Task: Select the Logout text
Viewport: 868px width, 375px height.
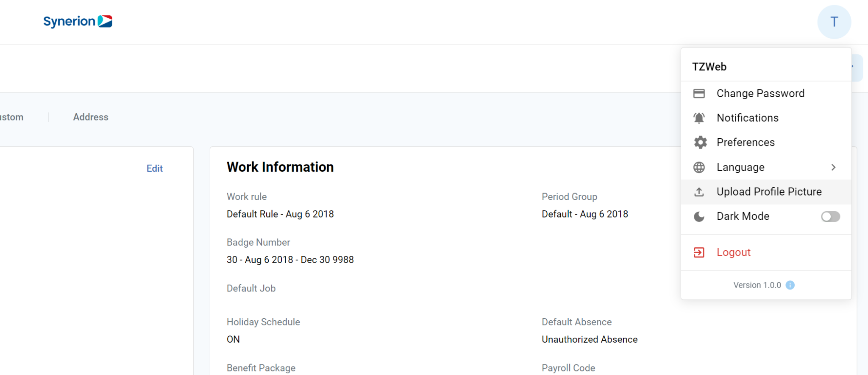Action: click(733, 252)
